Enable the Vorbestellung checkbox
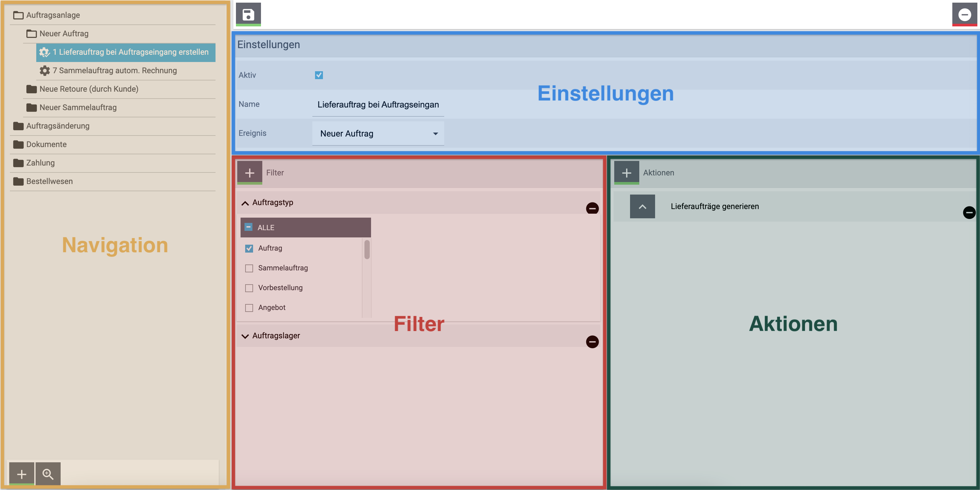 [x=249, y=288]
